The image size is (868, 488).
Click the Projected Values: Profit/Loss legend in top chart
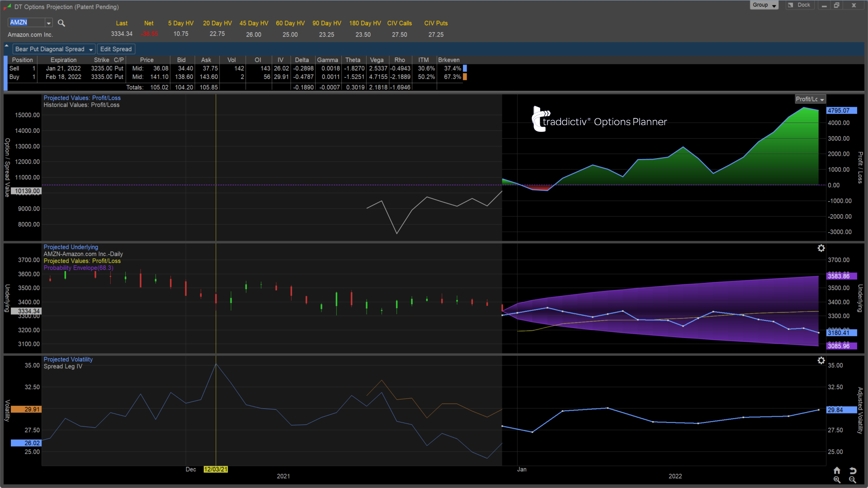tap(82, 98)
